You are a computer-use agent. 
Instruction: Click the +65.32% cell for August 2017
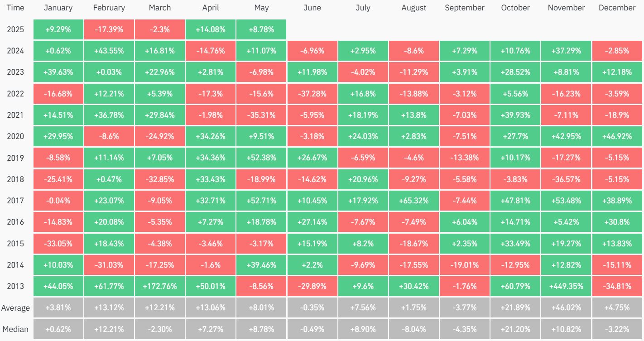click(414, 201)
